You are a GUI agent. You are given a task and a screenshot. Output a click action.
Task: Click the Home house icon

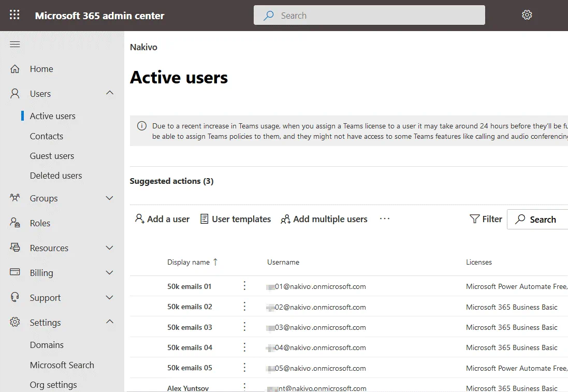tap(15, 69)
